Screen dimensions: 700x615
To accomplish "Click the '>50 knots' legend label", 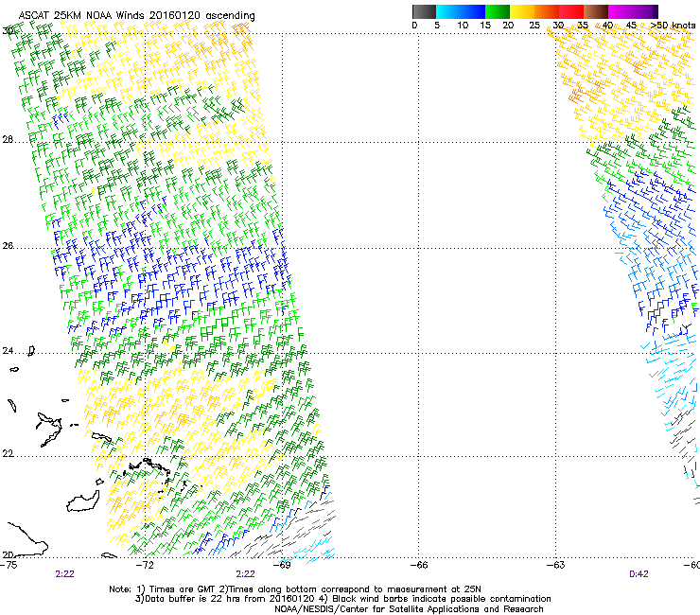I will pyautogui.click(x=673, y=26).
